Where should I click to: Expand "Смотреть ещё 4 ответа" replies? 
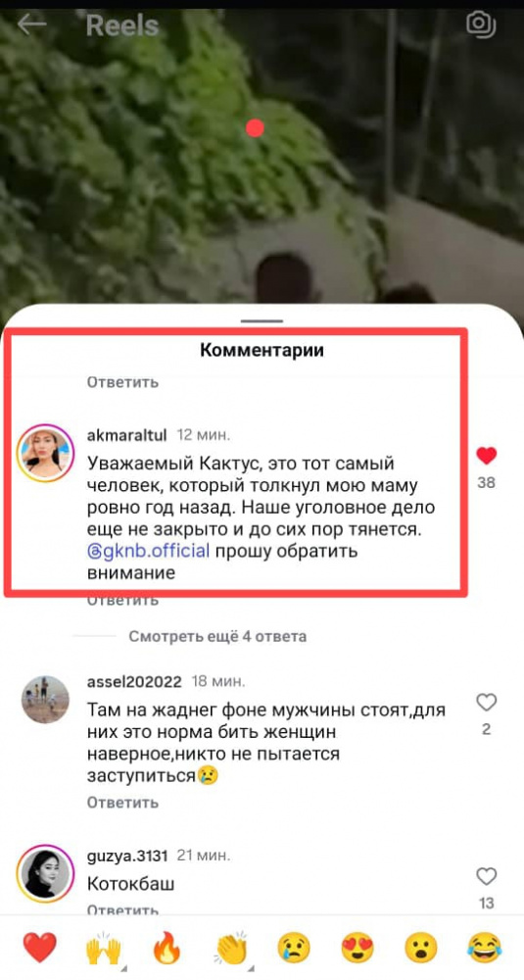pyautogui.click(x=217, y=637)
